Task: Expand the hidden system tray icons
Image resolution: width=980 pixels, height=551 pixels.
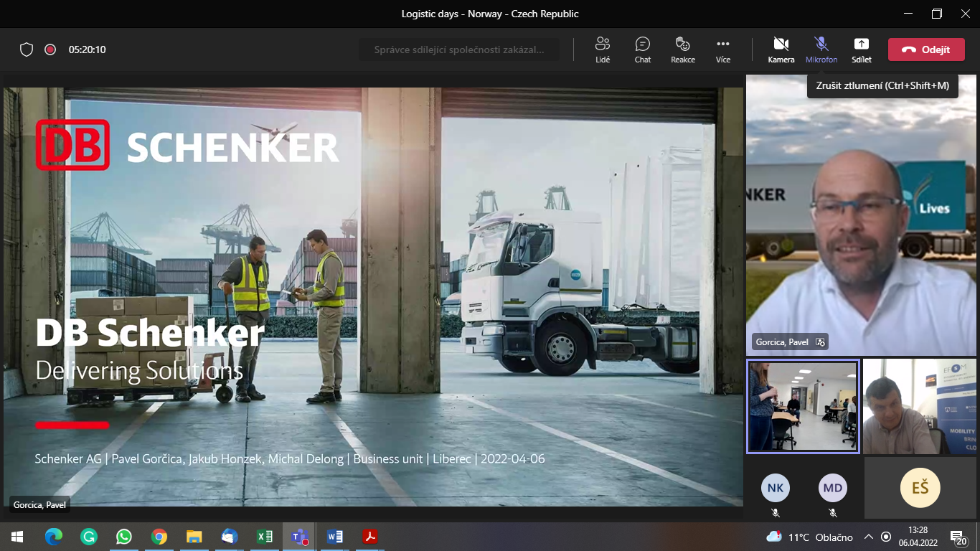Action: click(x=868, y=537)
